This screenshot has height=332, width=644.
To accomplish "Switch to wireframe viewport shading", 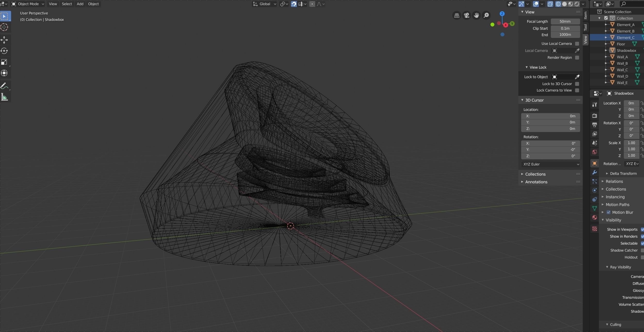I will pos(558,4).
